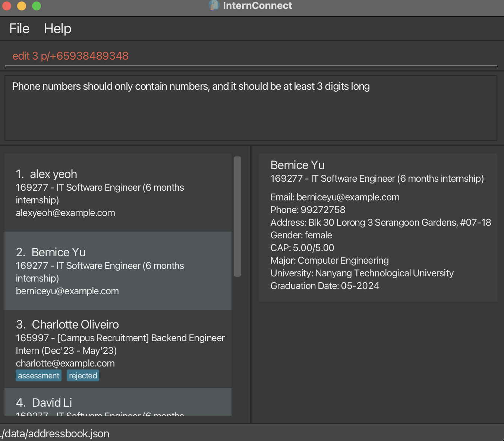This screenshot has height=441, width=504.
Task: Click the ./data/addressbook.json status bar path
Action: pos(55,434)
